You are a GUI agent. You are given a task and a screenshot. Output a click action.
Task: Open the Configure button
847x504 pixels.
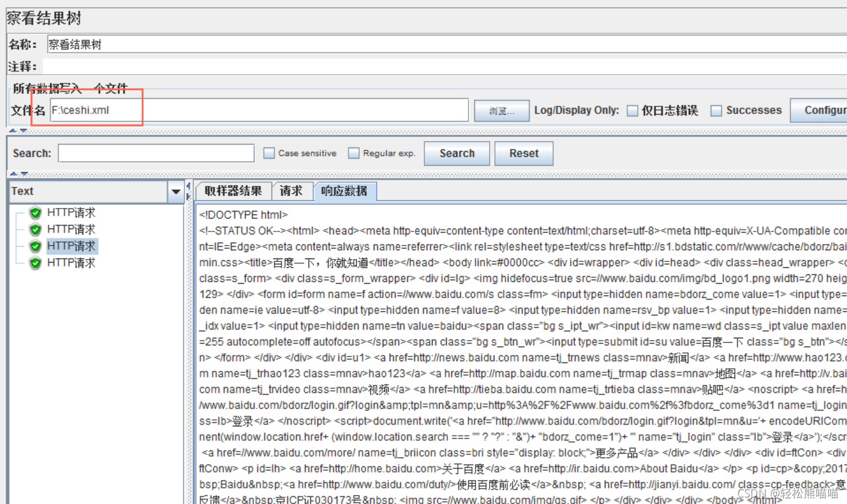819,110
